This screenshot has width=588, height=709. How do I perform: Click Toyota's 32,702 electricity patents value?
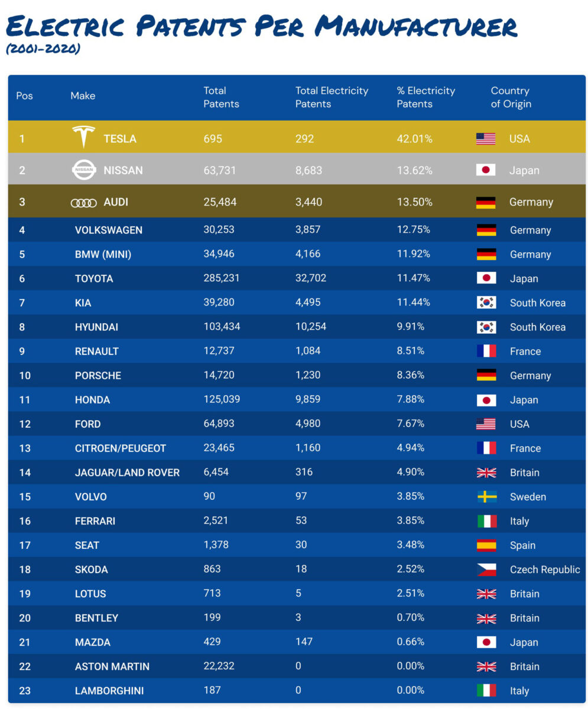[x=311, y=278]
